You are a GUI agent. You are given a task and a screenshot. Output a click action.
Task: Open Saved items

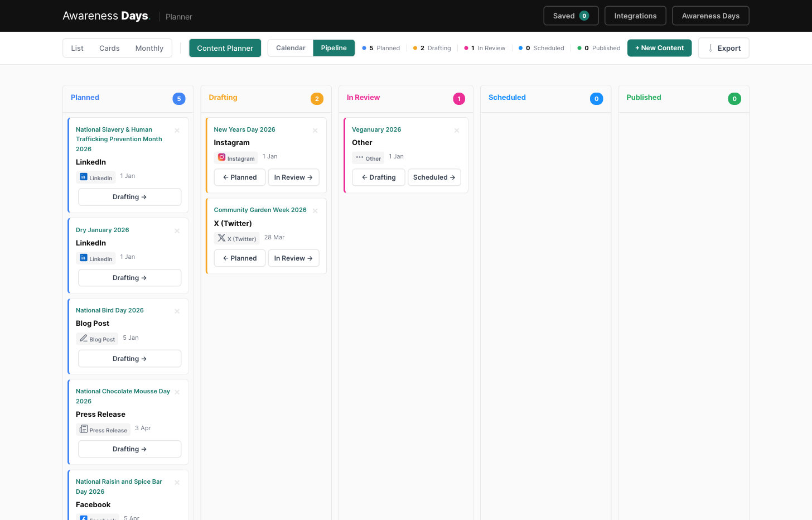[x=571, y=16]
